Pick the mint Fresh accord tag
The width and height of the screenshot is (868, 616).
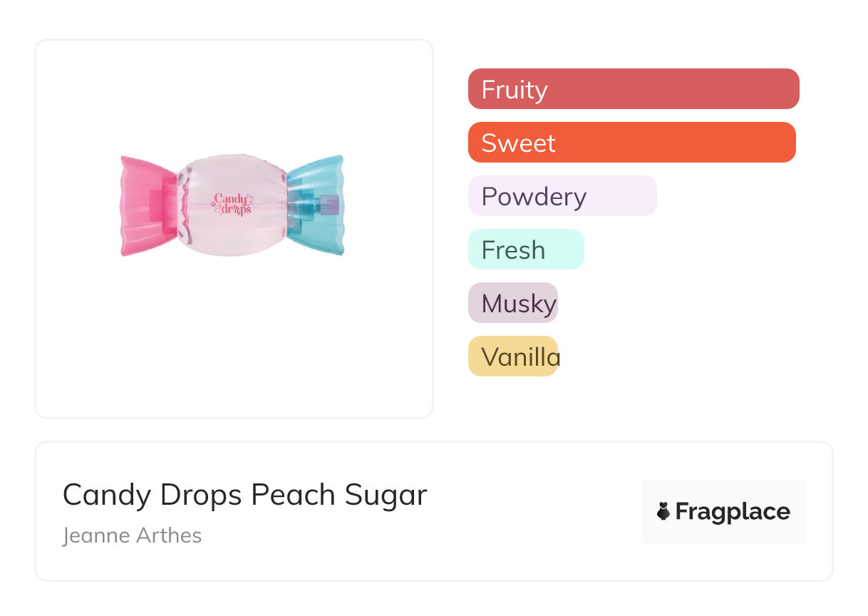526,250
